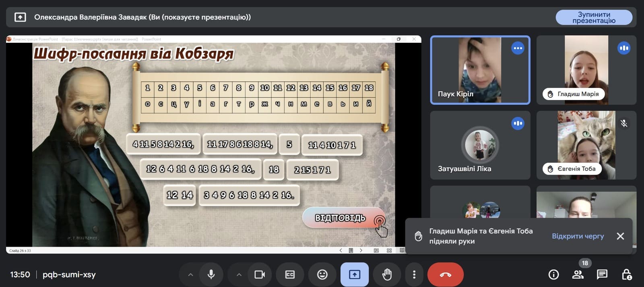Click the cipher box 11 4 10 17 1
Screen dimensions: 644x287
point(332,145)
